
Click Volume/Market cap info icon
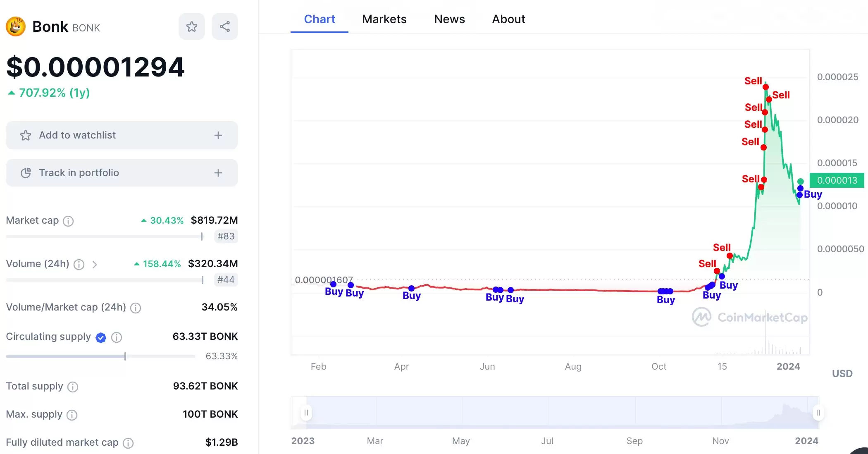pyautogui.click(x=136, y=308)
